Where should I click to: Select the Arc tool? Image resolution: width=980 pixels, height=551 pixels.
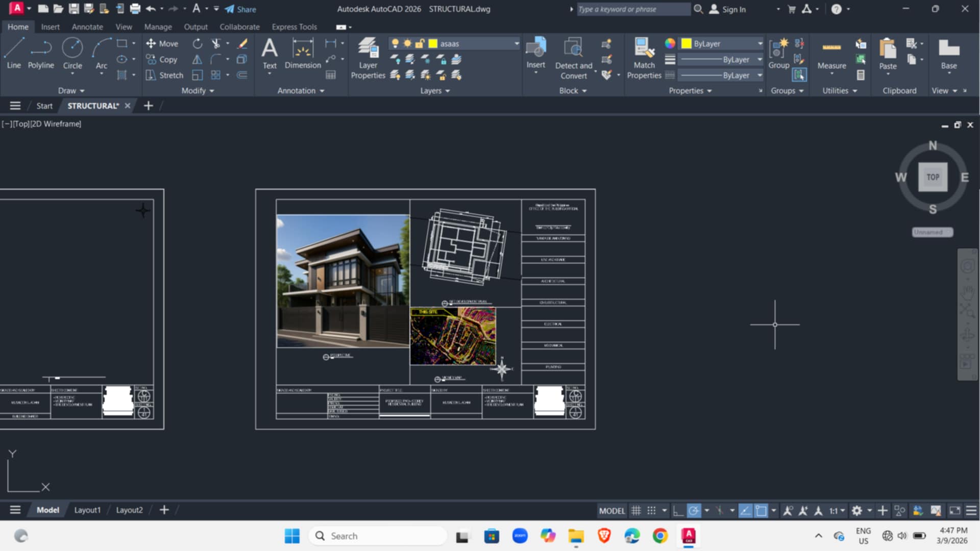tap(102, 54)
